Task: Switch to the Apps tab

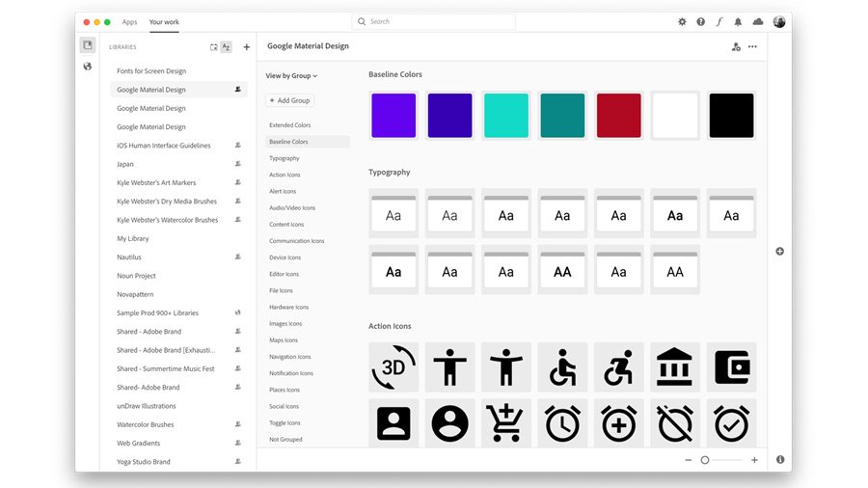Action: [129, 22]
